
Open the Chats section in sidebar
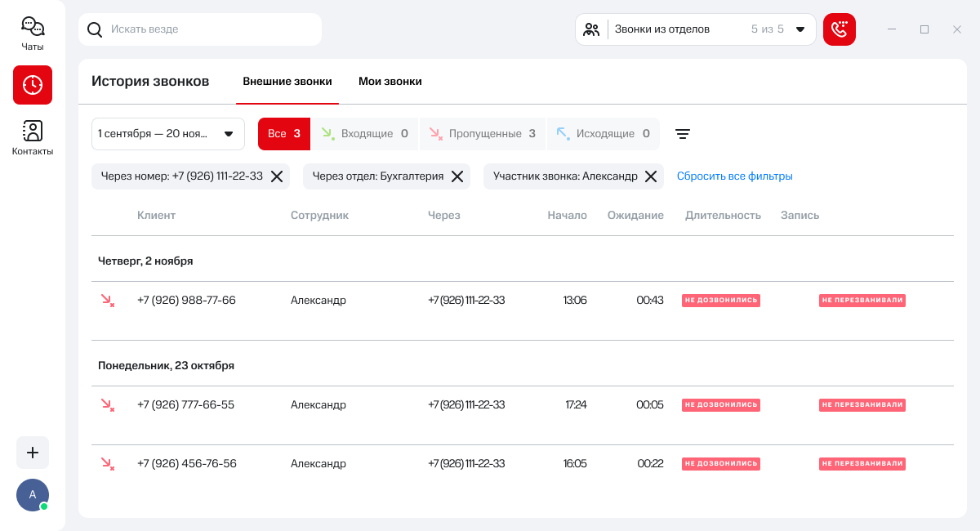pyautogui.click(x=33, y=33)
